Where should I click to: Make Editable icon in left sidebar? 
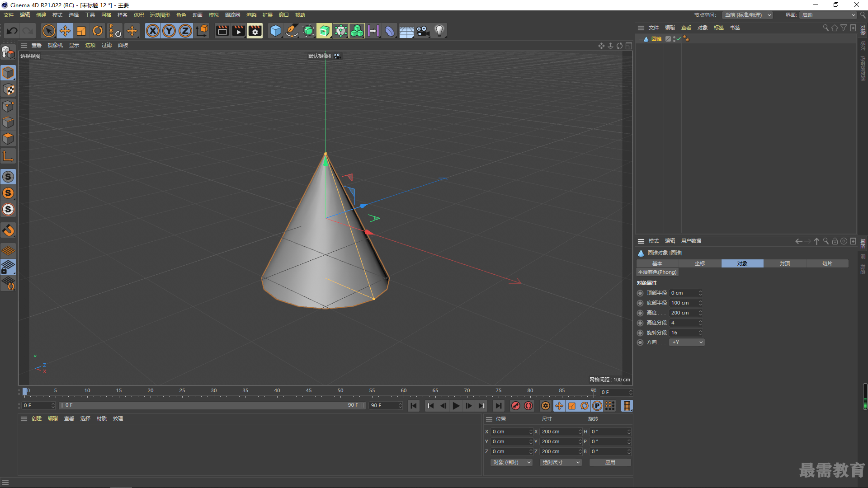pyautogui.click(x=8, y=52)
